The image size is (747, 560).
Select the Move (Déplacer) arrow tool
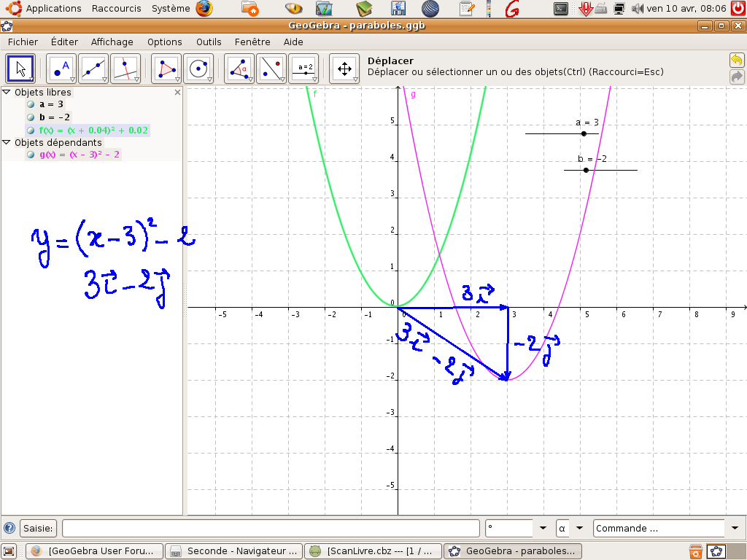click(x=20, y=69)
